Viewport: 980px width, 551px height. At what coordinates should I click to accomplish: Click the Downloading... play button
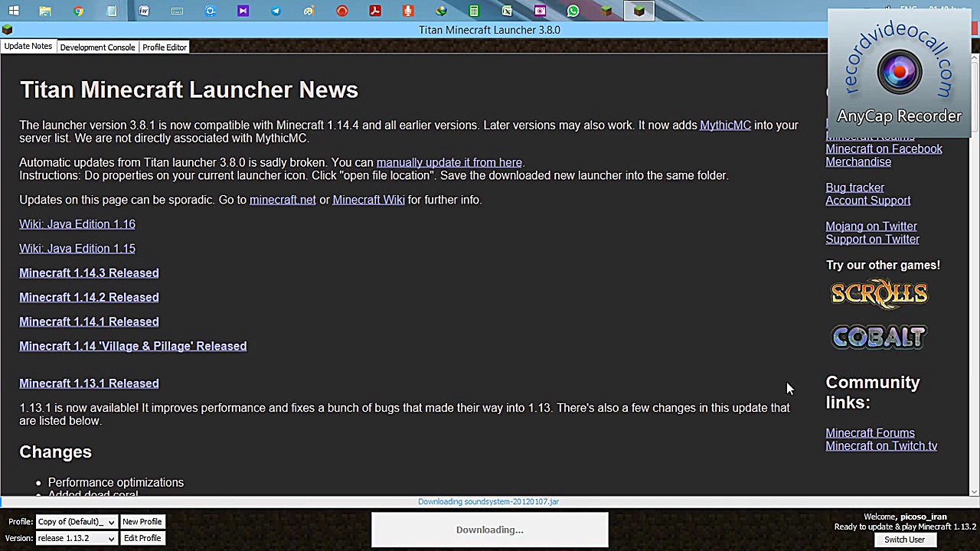[490, 530]
